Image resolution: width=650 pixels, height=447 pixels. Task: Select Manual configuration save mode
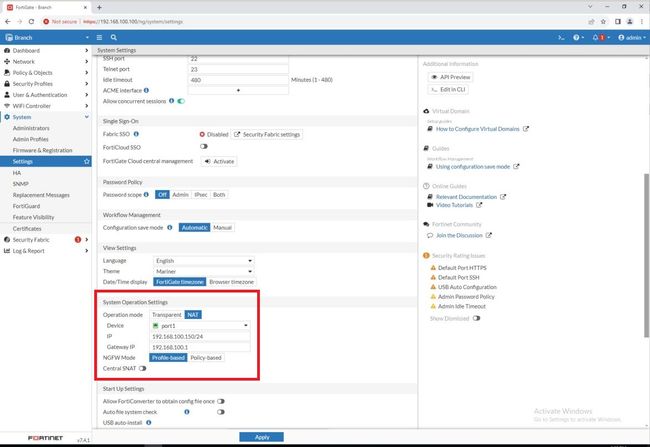coord(222,228)
